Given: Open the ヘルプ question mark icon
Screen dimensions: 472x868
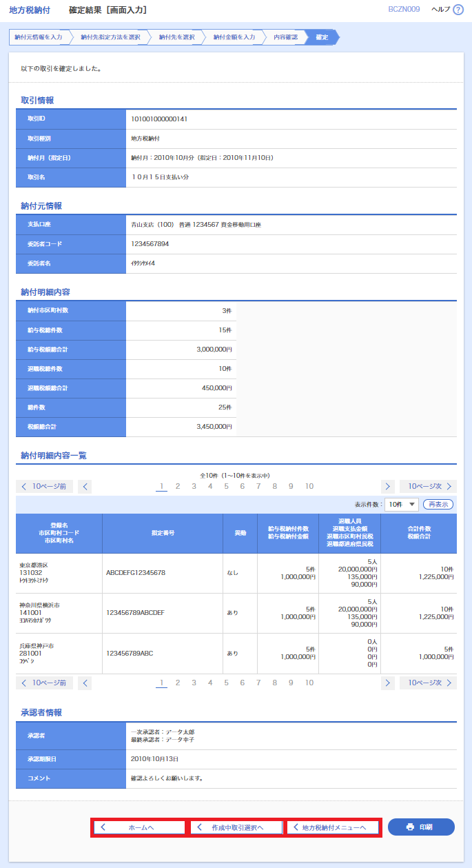Looking at the screenshot, I should (458, 10).
